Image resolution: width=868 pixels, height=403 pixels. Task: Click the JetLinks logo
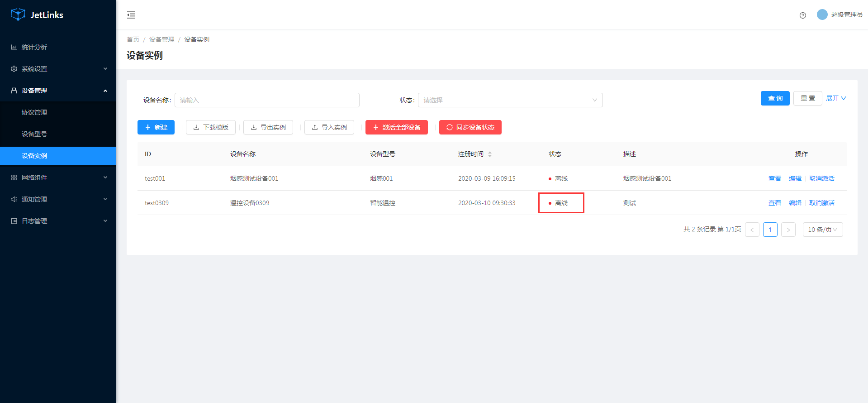click(37, 15)
